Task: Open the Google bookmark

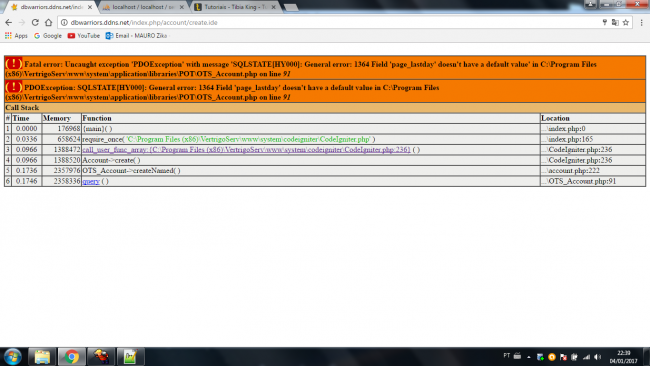Action: (x=48, y=36)
